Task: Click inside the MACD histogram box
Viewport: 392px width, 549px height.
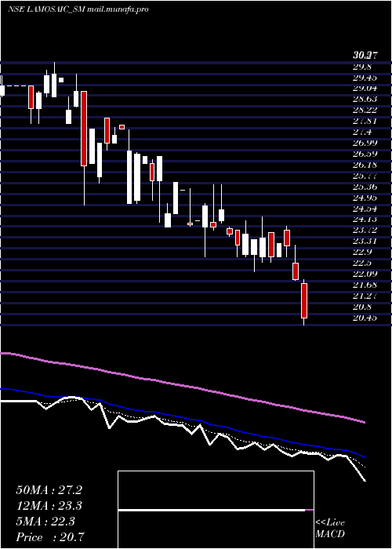Action: [216, 510]
